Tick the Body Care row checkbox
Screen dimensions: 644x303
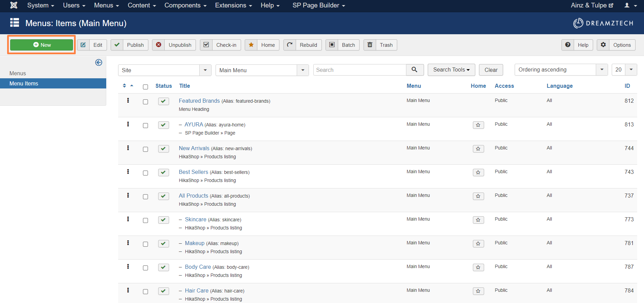point(146,268)
